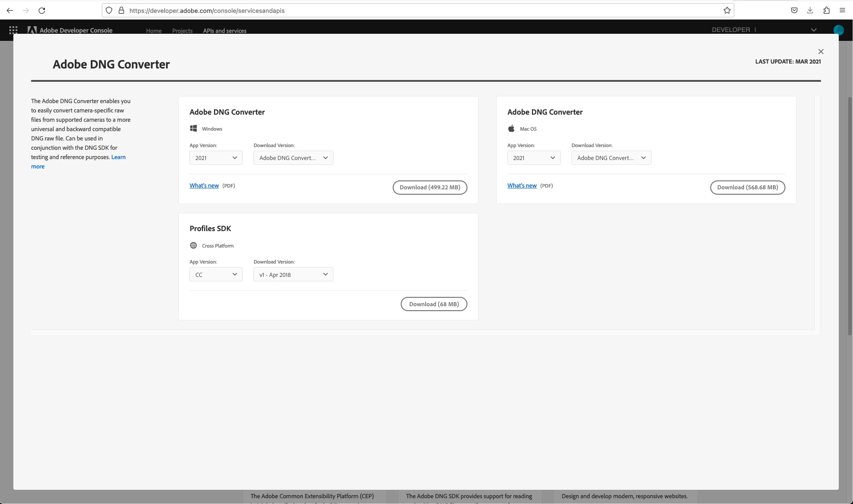Image resolution: width=853 pixels, height=504 pixels.
Task: Open Windows App Version 2021 dropdown
Action: coord(216,158)
